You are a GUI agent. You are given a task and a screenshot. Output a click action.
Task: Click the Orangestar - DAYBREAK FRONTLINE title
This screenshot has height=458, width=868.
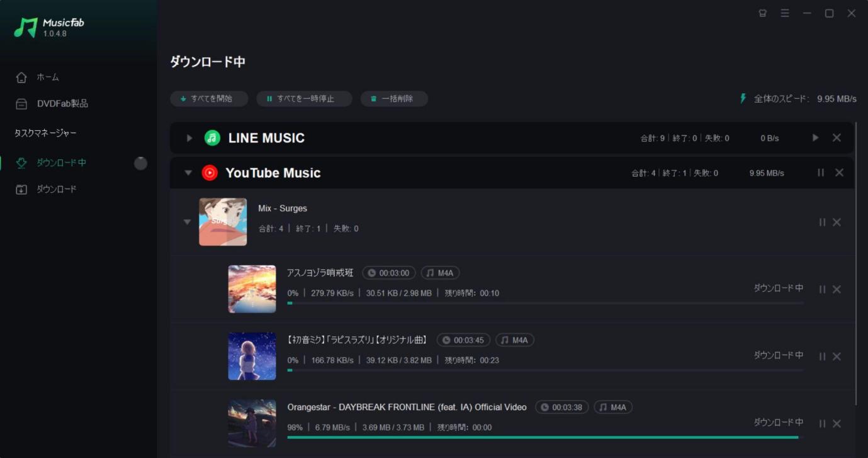tap(407, 407)
